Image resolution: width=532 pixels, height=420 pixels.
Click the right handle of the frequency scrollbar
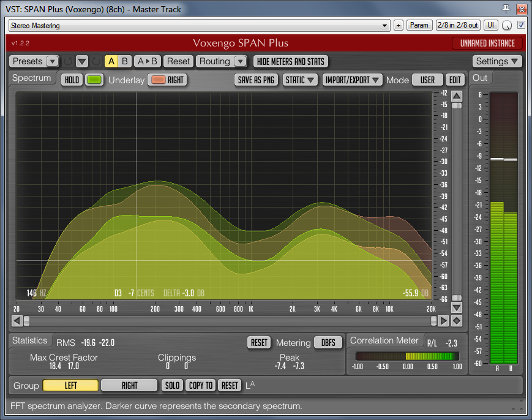coord(433,321)
